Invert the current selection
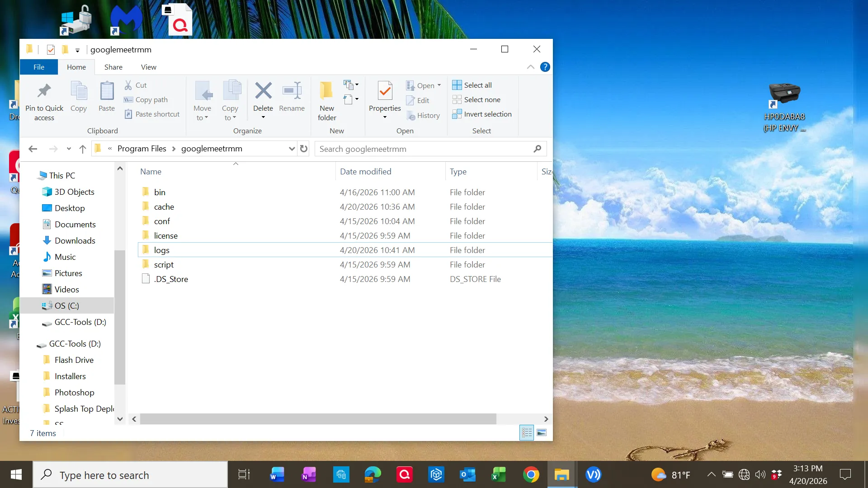Image resolution: width=868 pixels, height=488 pixels. point(482,114)
